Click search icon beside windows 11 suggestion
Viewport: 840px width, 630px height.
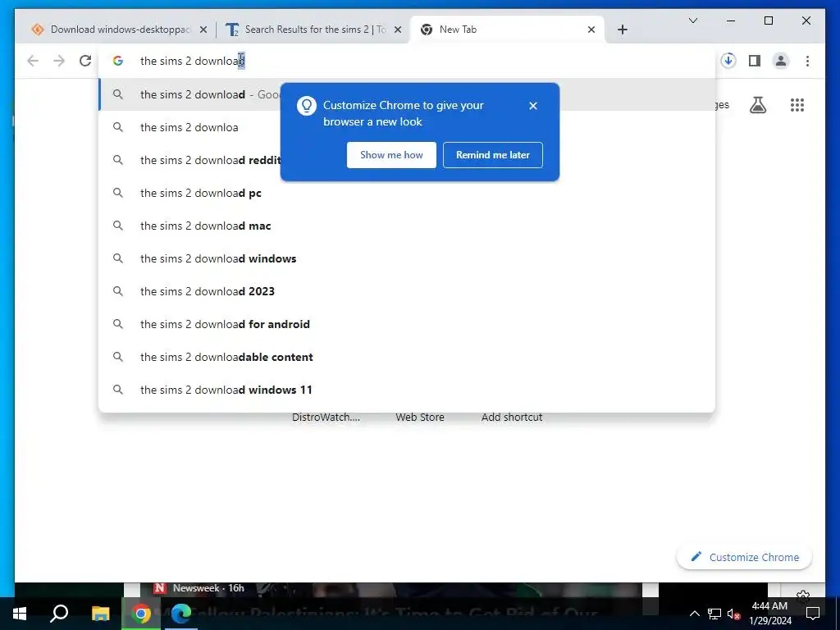(118, 390)
